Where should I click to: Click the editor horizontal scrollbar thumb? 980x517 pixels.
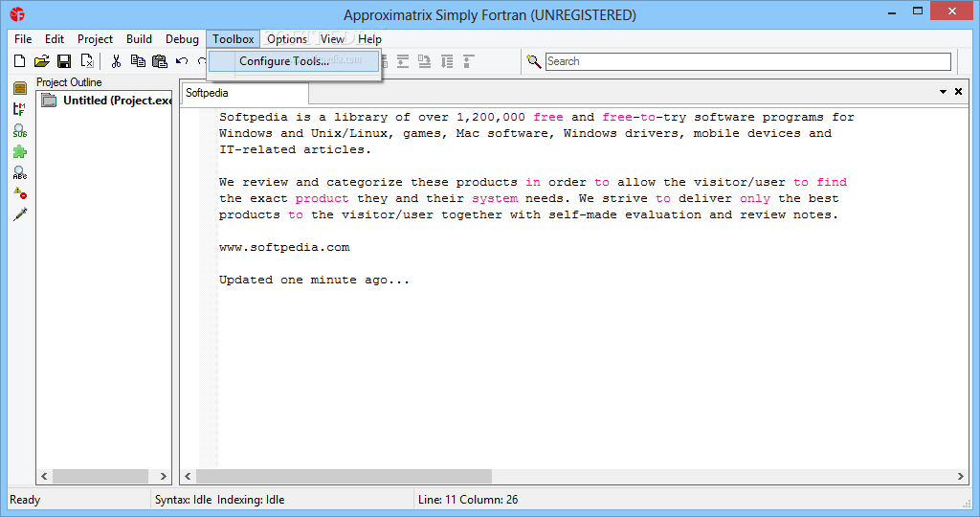[x=345, y=477]
